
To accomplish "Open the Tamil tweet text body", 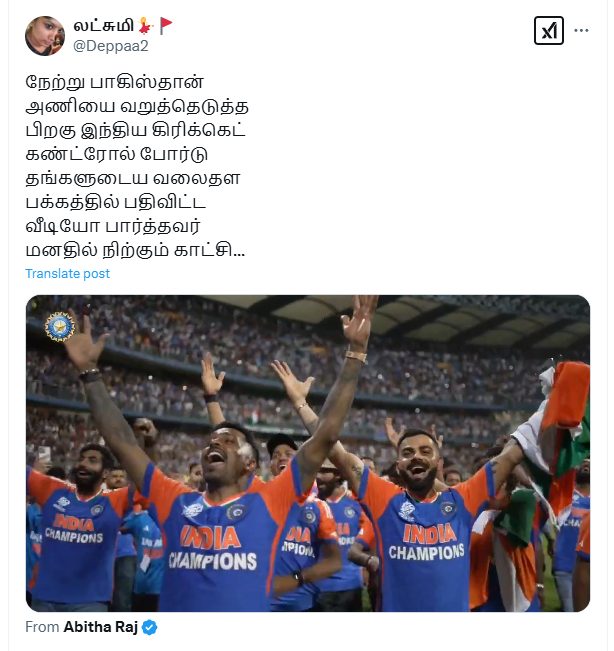I will 137,166.
